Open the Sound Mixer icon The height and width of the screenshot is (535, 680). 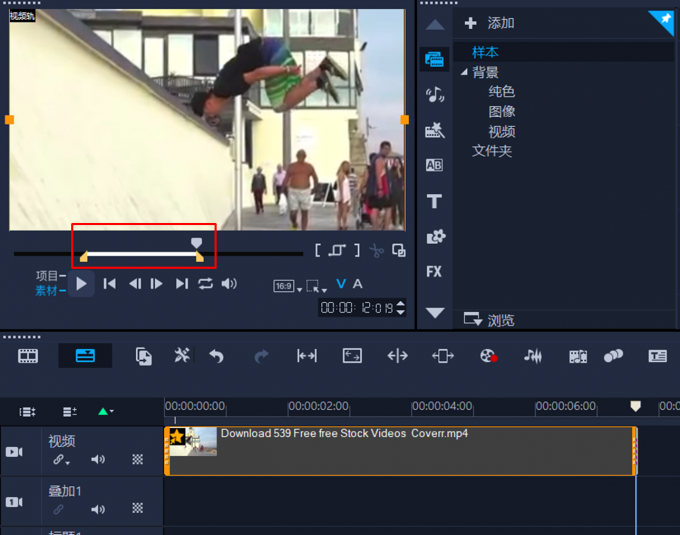click(x=533, y=356)
